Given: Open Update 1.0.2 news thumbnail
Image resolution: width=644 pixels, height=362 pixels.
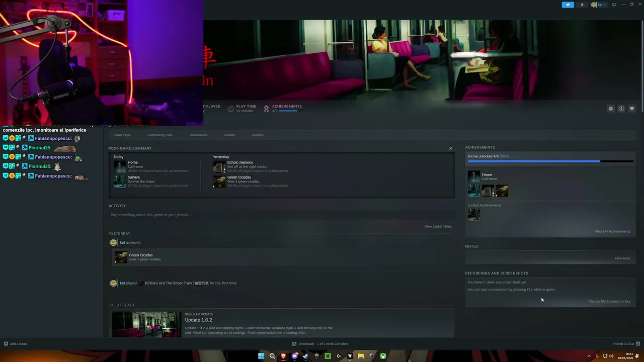Looking at the screenshot, I should (146, 324).
